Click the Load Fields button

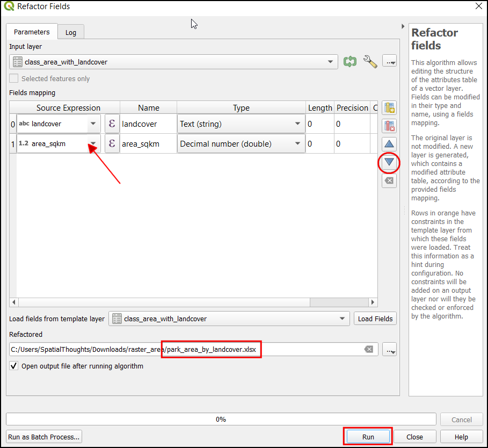point(375,319)
